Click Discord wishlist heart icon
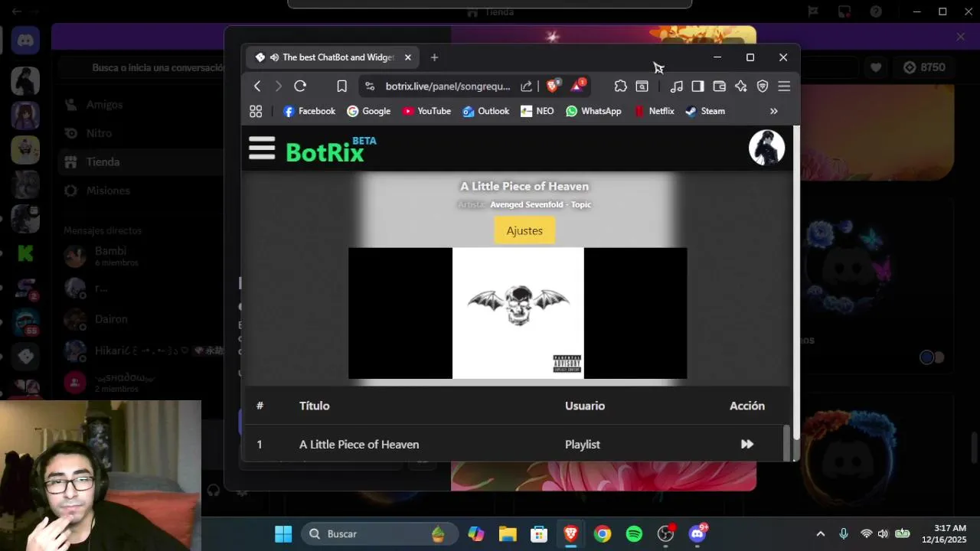Viewport: 980px width, 551px height. point(876,67)
